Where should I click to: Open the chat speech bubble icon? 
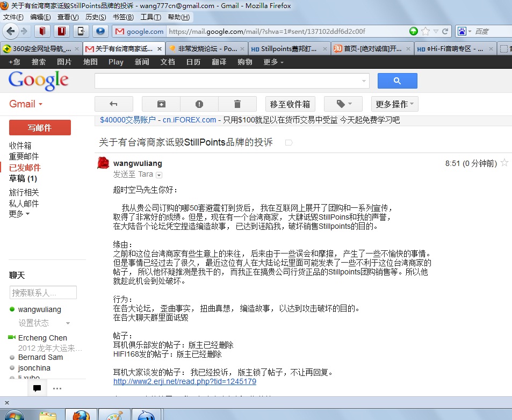37,388
